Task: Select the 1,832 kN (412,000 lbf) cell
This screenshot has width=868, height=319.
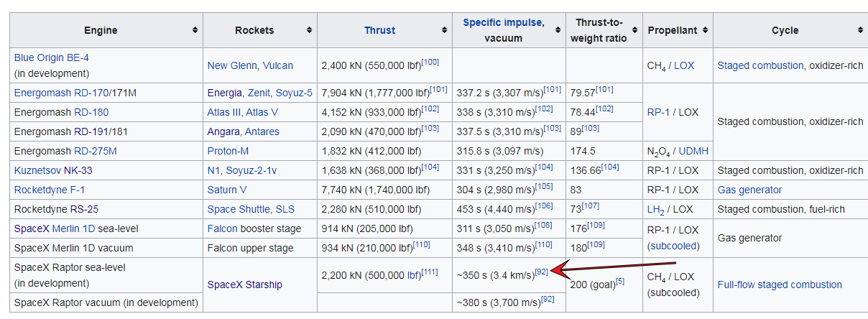Action: pos(384,151)
